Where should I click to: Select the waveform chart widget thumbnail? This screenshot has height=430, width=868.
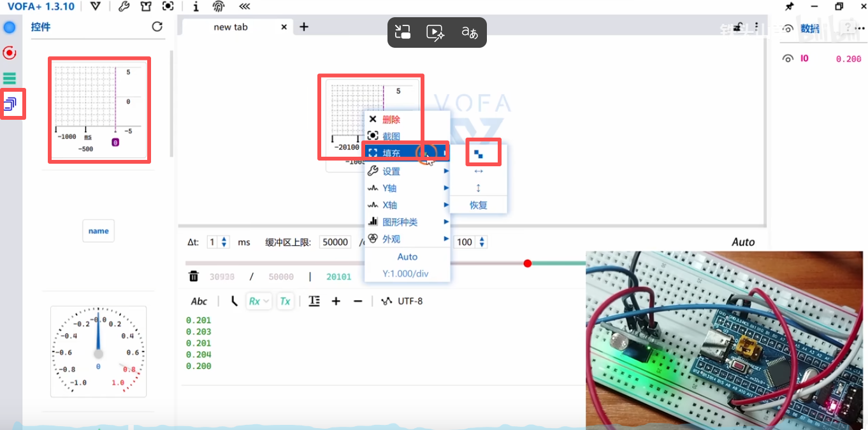tap(99, 110)
